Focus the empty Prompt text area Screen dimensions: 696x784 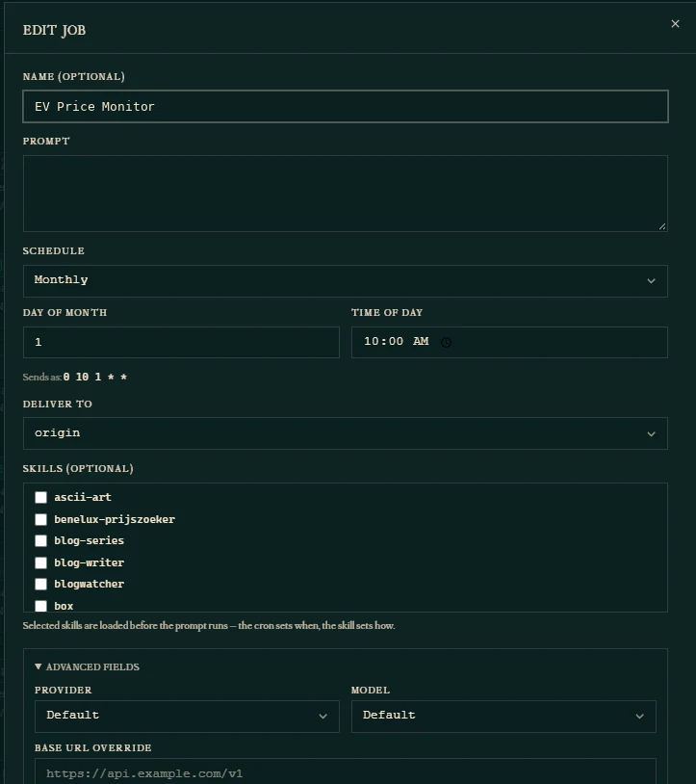pos(346,194)
